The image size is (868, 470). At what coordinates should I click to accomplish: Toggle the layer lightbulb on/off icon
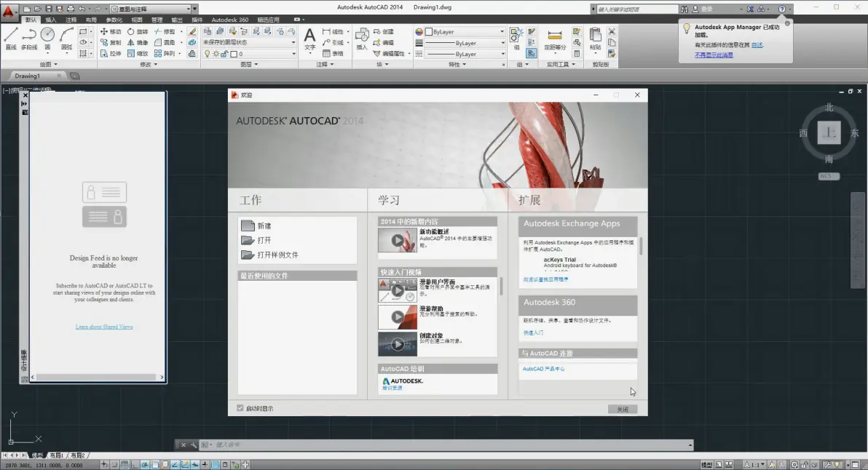click(208, 54)
